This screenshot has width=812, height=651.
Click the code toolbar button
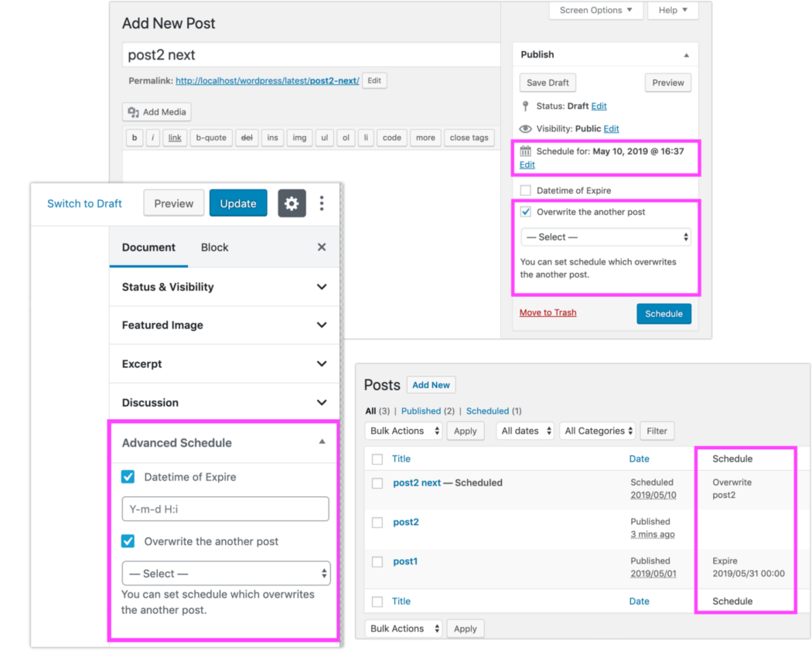tap(392, 138)
